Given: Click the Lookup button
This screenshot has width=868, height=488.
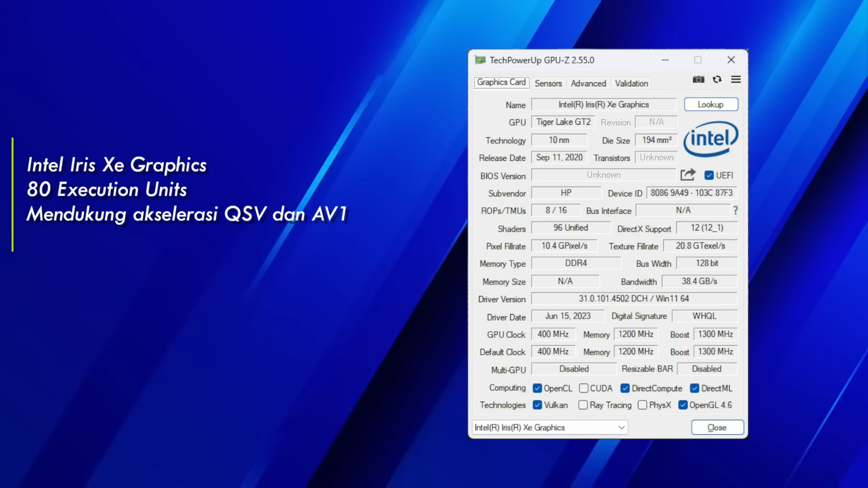Looking at the screenshot, I should 711,104.
